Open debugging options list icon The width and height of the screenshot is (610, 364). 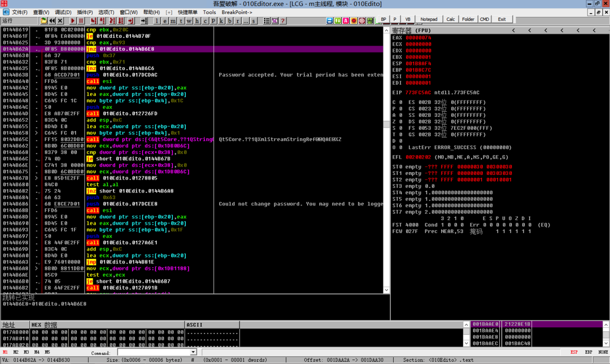pos(267,21)
